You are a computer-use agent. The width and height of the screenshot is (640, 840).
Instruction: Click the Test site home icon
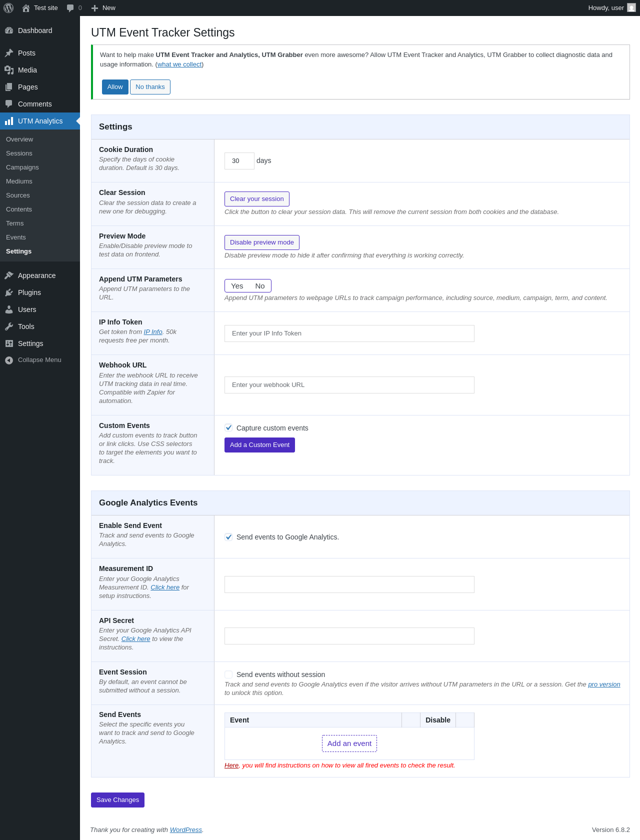click(x=26, y=8)
